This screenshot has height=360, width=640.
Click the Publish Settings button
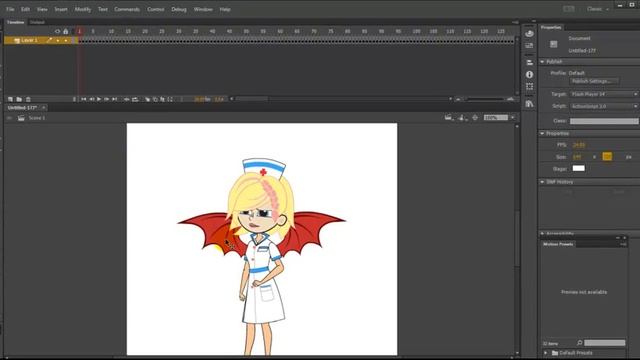pyautogui.click(x=594, y=81)
